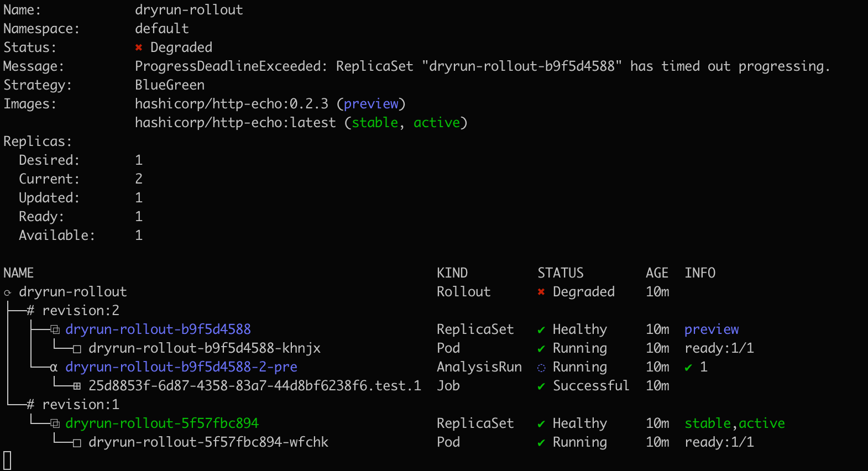
Task: Click the job icon beside 25d8853f test.1
Action: point(77,386)
